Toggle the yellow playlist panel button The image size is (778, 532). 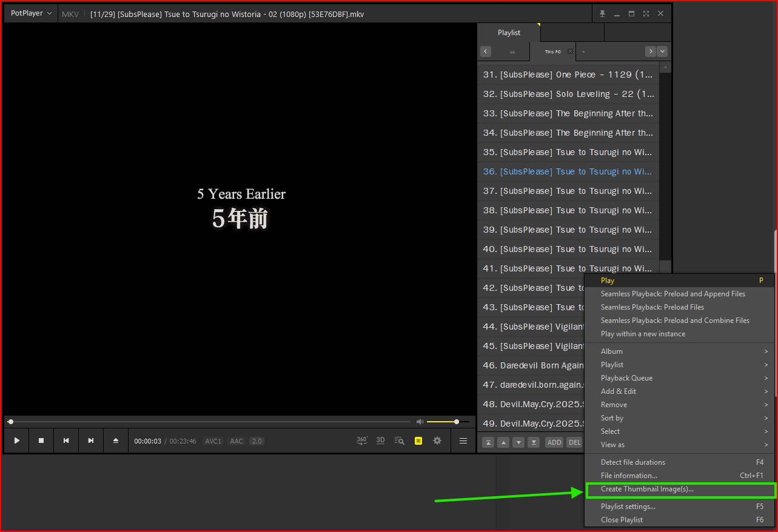[x=418, y=441]
